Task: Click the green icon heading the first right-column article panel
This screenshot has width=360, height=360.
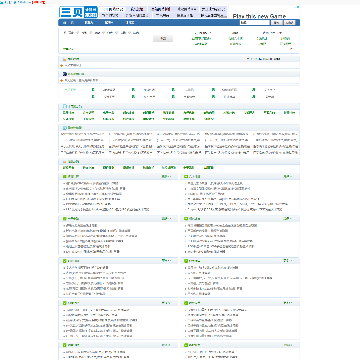Action: coord(186,176)
